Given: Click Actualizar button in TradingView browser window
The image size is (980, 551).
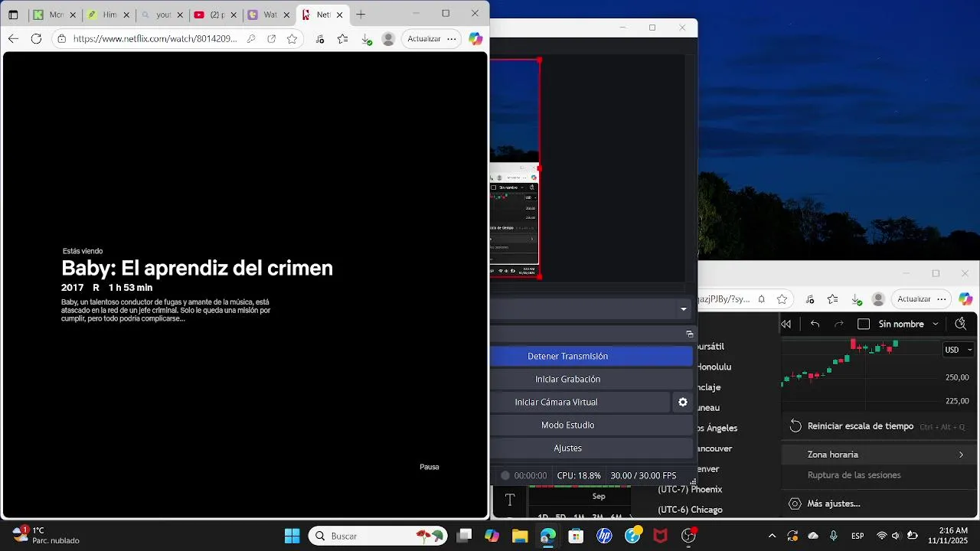Looking at the screenshot, I should [x=913, y=299].
